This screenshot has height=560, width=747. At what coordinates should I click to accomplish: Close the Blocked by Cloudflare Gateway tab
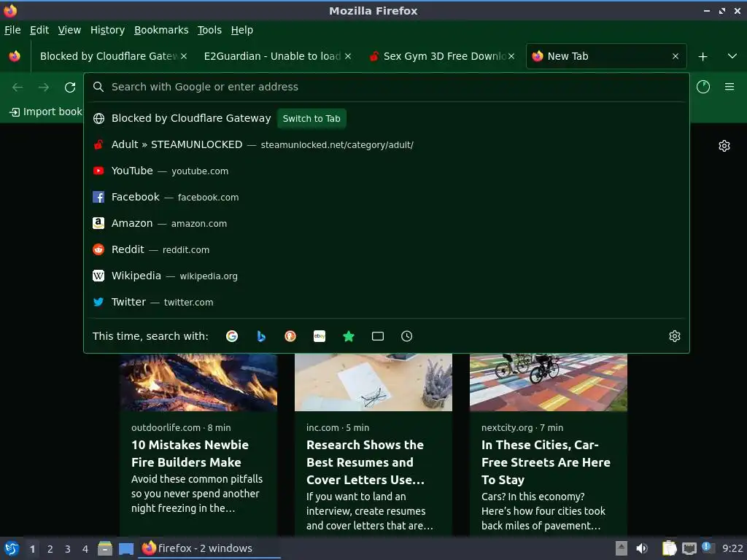(x=184, y=56)
